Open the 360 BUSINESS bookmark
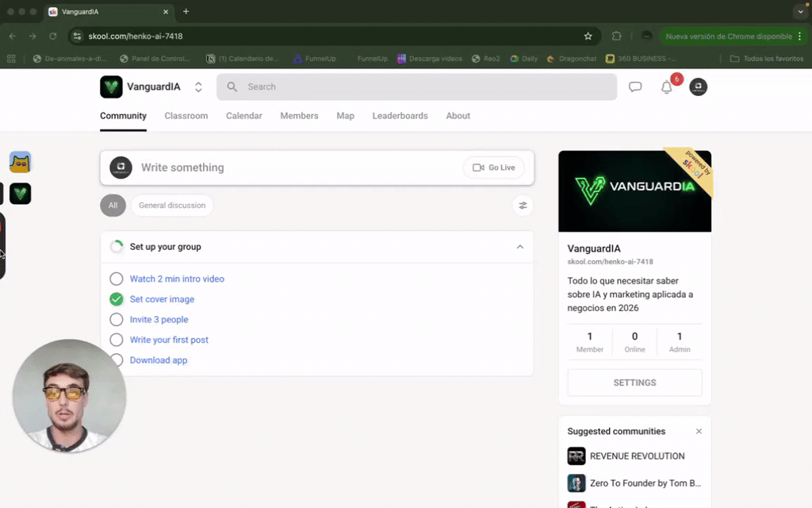This screenshot has width=812, height=508. 641,59
